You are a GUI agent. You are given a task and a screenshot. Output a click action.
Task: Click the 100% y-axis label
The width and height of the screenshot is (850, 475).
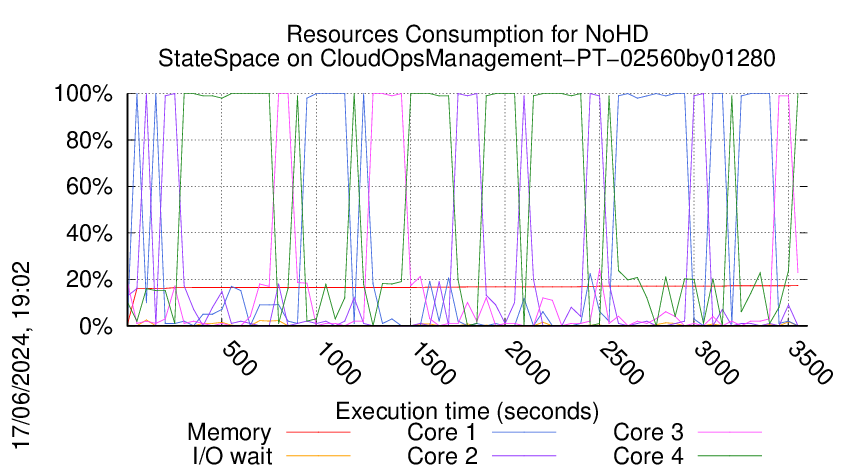(x=83, y=94)
